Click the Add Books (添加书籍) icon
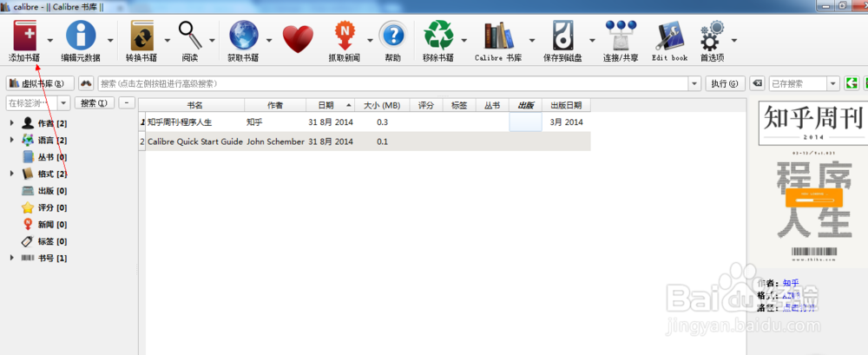 24,36
